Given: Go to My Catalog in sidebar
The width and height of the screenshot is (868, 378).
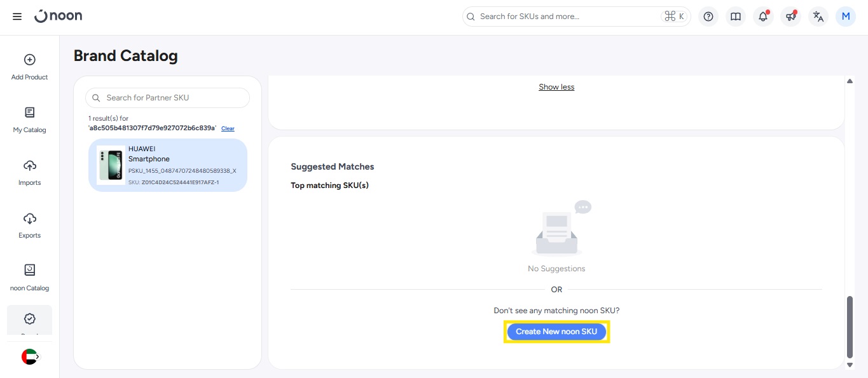Looking at the screenshot, I should [29, 119].
